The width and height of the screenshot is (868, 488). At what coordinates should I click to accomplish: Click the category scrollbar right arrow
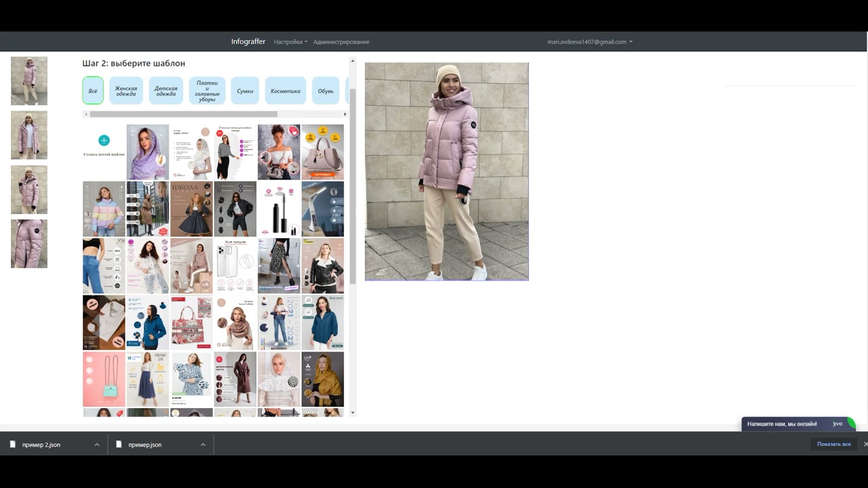345,114
